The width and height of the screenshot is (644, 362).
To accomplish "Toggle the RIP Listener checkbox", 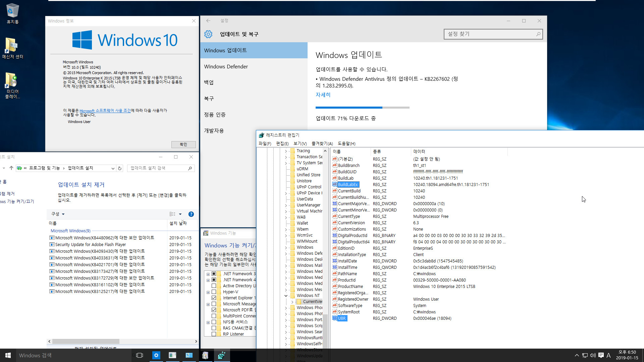I will [214, 334].
